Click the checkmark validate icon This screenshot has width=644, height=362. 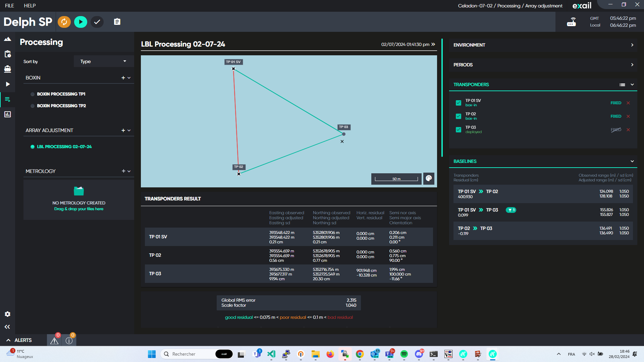click(x=97, y=22)
